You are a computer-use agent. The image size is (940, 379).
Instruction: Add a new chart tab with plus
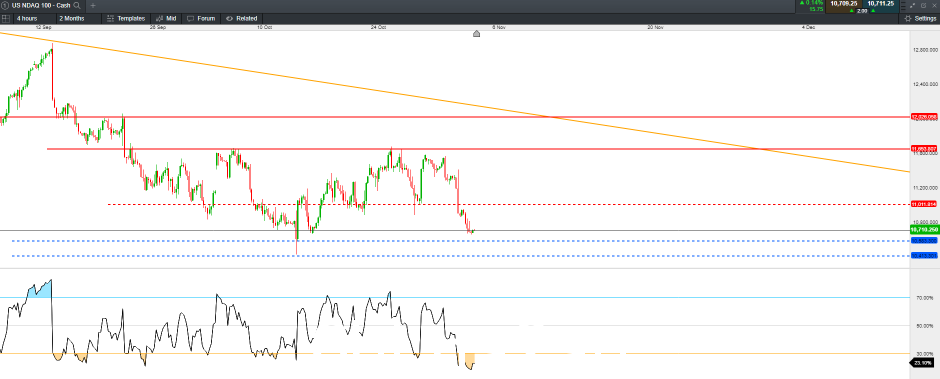point(93,5)
